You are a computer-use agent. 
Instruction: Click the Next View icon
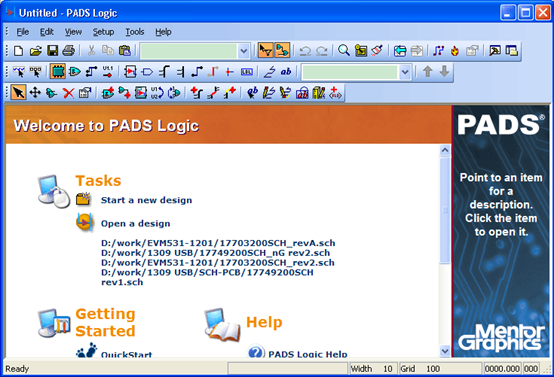coord(417,51)
